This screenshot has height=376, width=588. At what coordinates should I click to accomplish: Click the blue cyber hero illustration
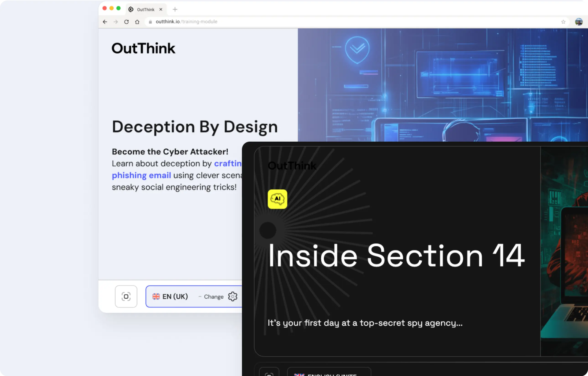[443, 85]
